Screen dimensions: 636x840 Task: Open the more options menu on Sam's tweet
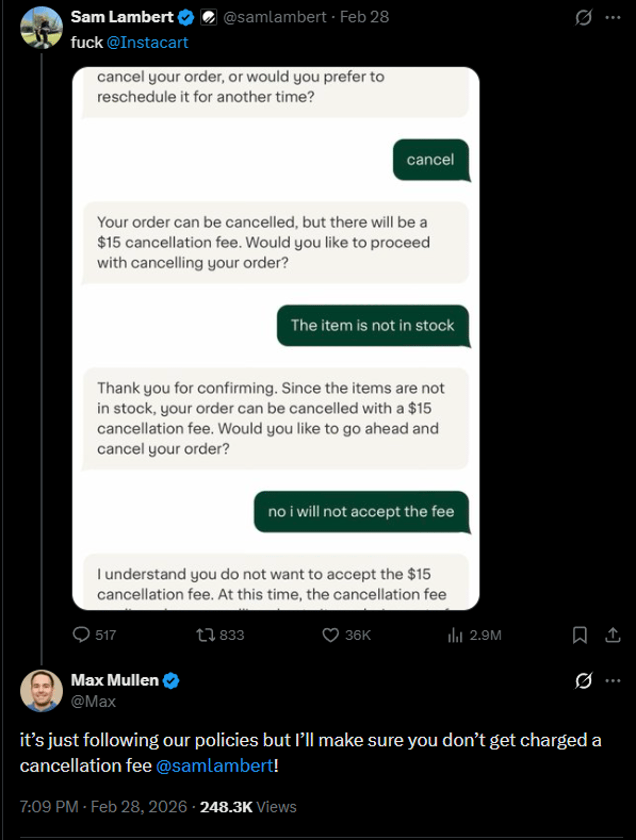(613, 17)
